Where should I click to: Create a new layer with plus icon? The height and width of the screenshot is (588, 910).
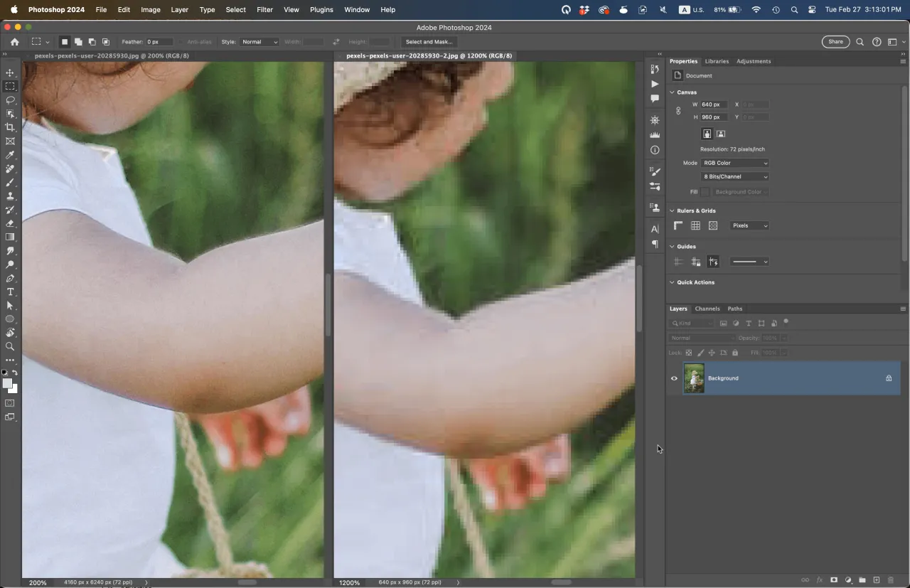click(x=876, y=580)
